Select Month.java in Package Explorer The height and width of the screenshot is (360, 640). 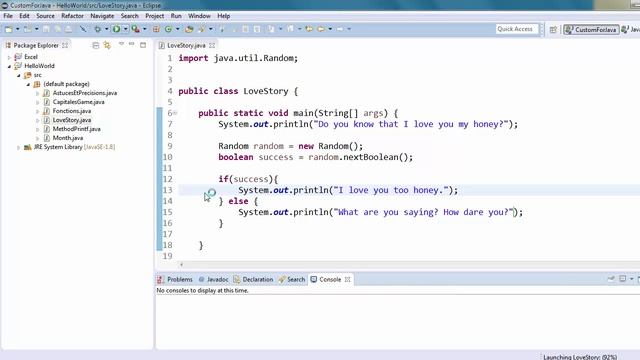(x=67, y=138)
